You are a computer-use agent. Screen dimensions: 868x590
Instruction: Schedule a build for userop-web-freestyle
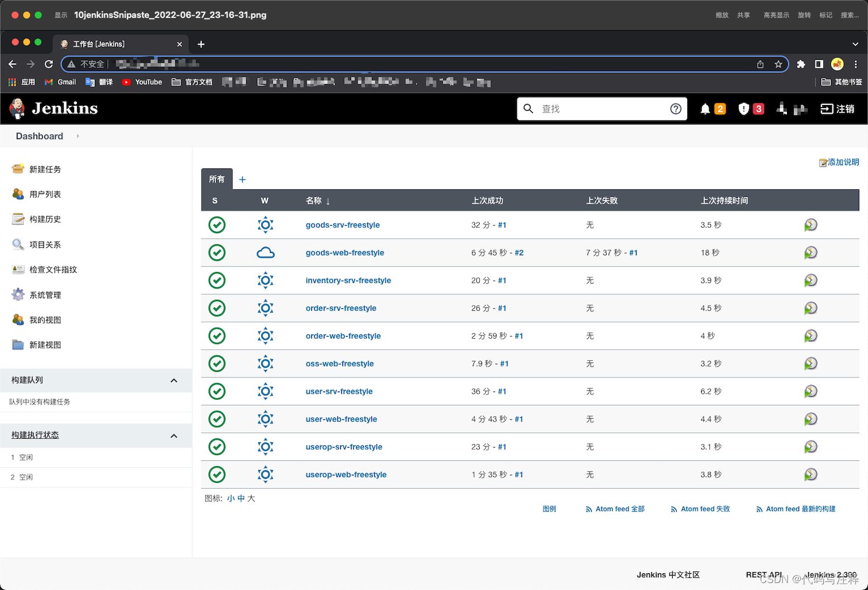coord(811,475)
